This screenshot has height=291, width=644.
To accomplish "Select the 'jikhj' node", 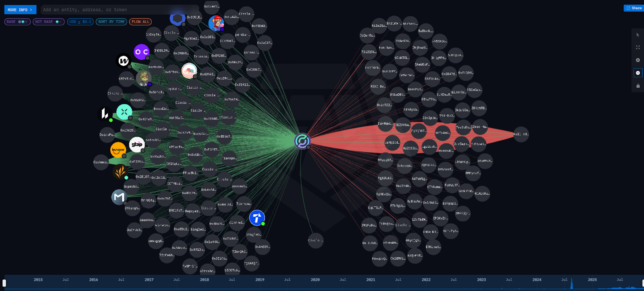I will [252, 263].
